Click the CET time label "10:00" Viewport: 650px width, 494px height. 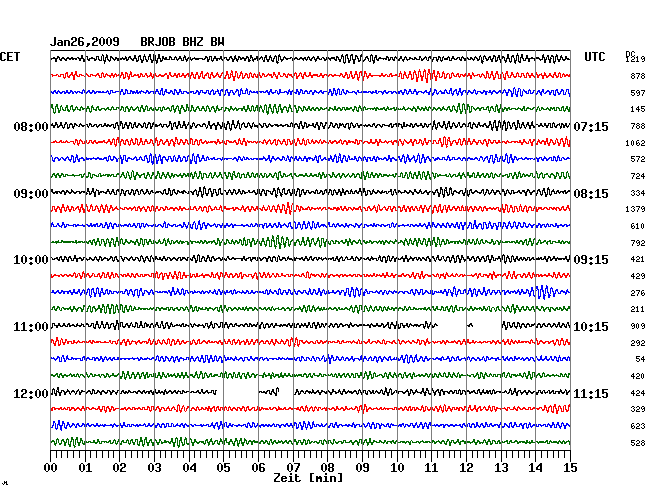point(31,260)
